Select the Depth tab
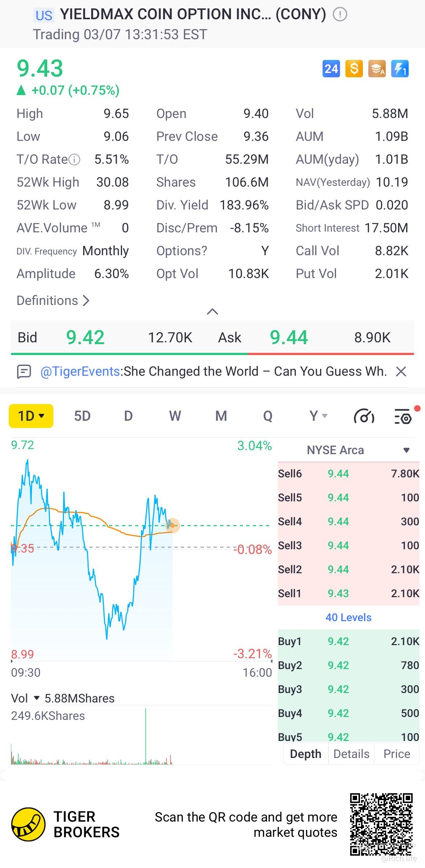The image size is (425, 868). pos(306,754)
